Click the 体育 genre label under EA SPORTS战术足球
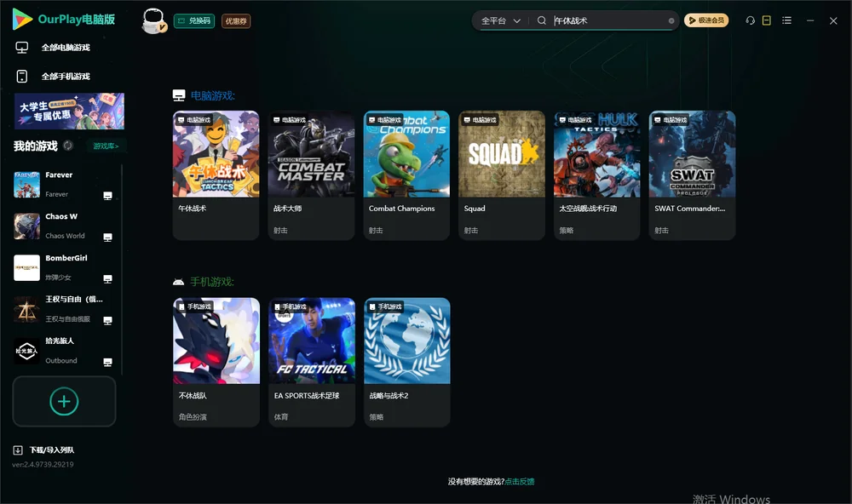852x504 pixels. pyautogui.click(x=281, y=417)
